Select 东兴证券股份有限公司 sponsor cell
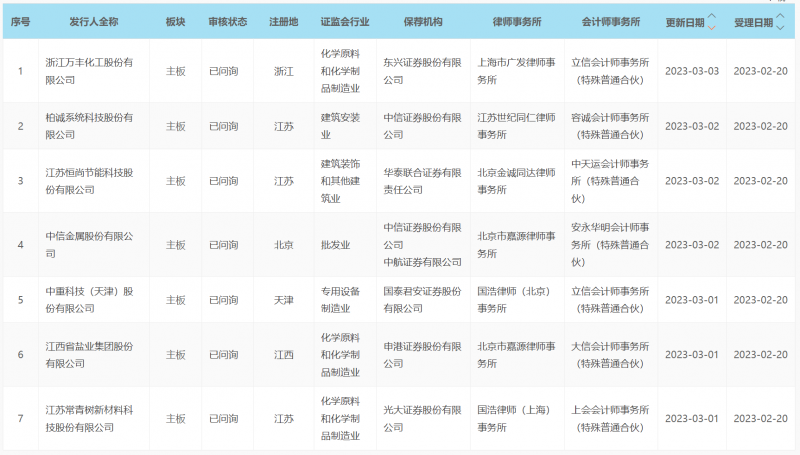Screen dimensions: 800x455 click(x=422, y=71)
